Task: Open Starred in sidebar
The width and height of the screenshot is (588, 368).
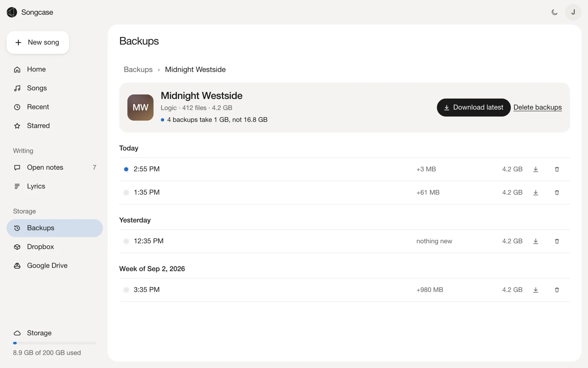Action: [x=54, y=125]
